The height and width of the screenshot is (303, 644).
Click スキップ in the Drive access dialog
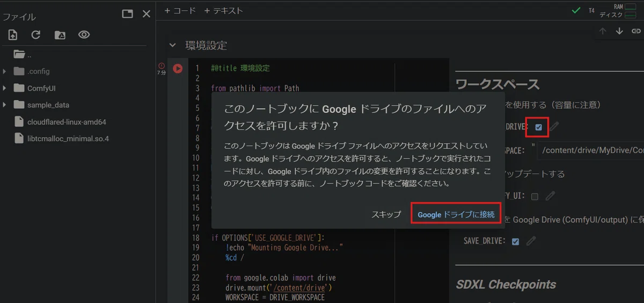[386, 214]
